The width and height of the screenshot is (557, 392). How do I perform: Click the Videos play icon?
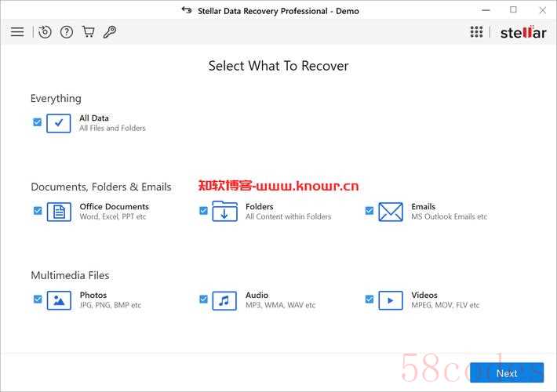pyautogui.click(x=391, y=300)
